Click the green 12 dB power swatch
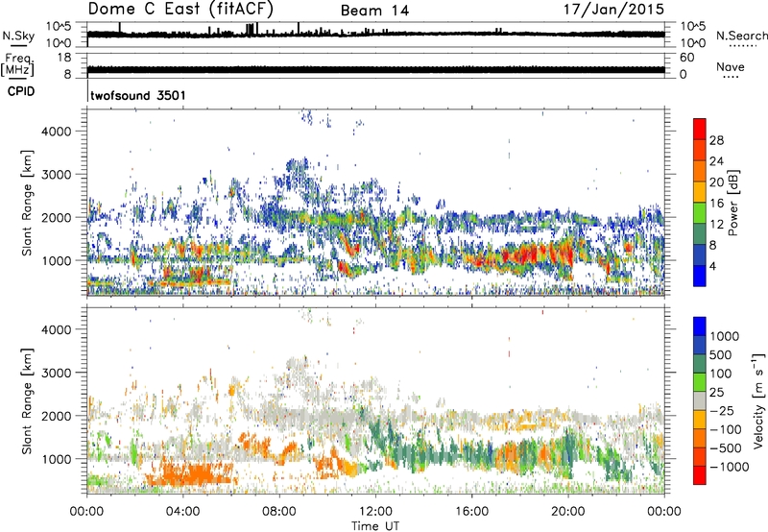 point(700,213)
